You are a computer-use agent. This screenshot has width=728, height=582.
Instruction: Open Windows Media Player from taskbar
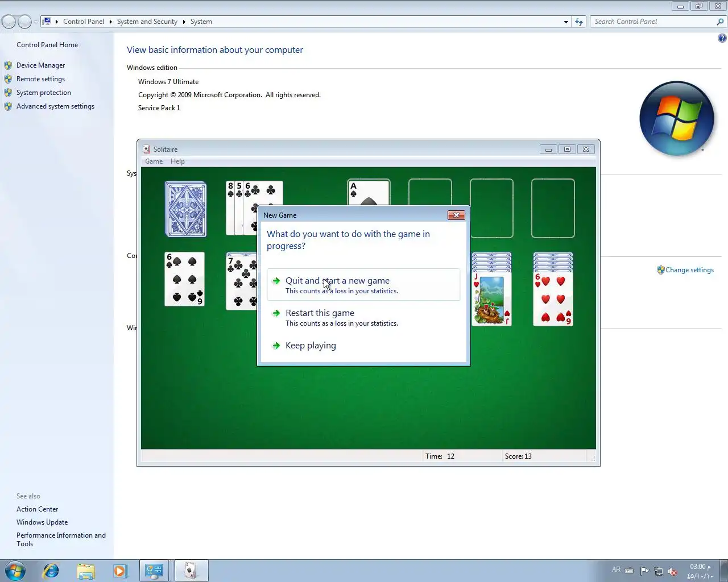(120, 571)
